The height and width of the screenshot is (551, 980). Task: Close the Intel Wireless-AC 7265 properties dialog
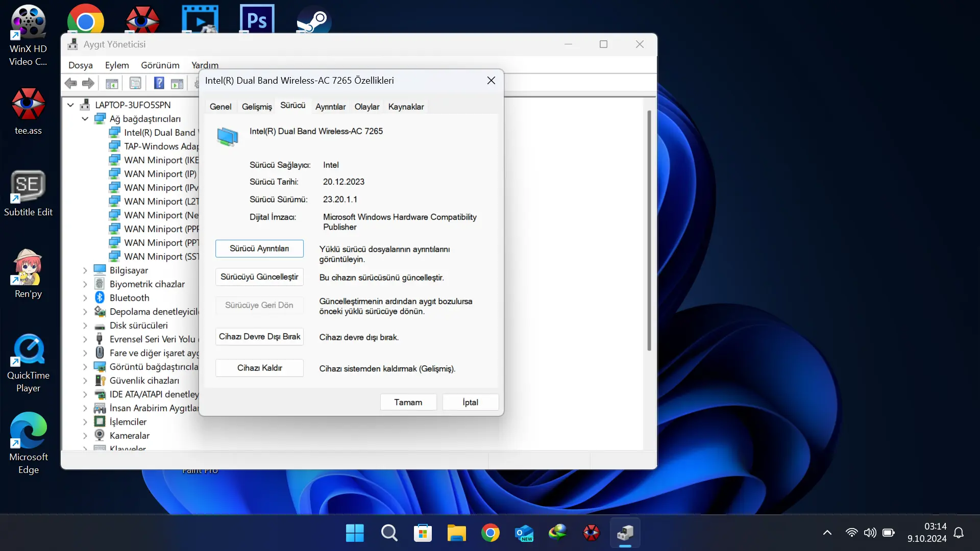click(x=491, y=81)
